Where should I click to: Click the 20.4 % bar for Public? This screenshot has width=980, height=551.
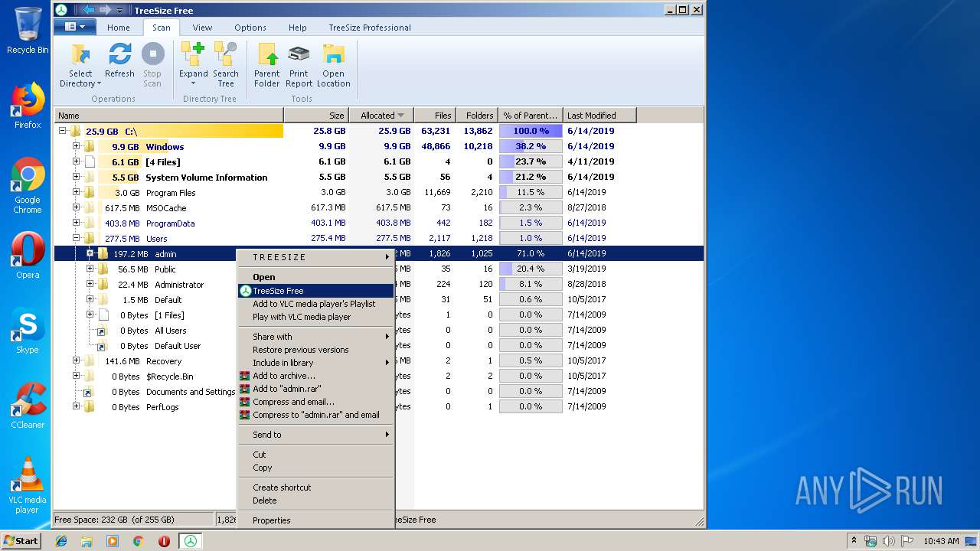[x=531, y=269]
